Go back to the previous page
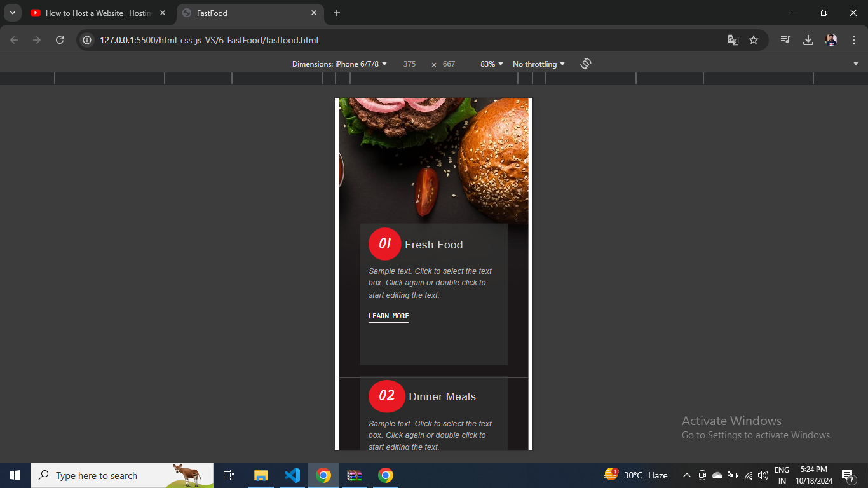868x488 pixels. coord(14,40)
